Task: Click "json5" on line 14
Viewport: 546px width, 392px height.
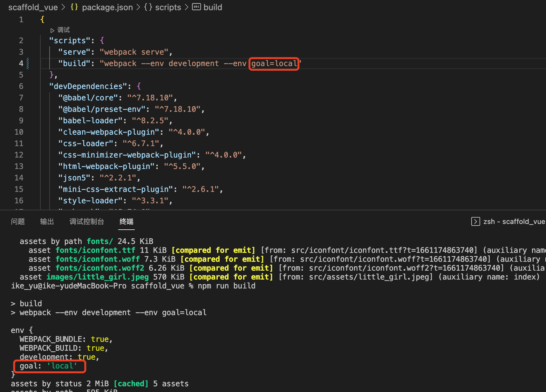Action: 74,178
